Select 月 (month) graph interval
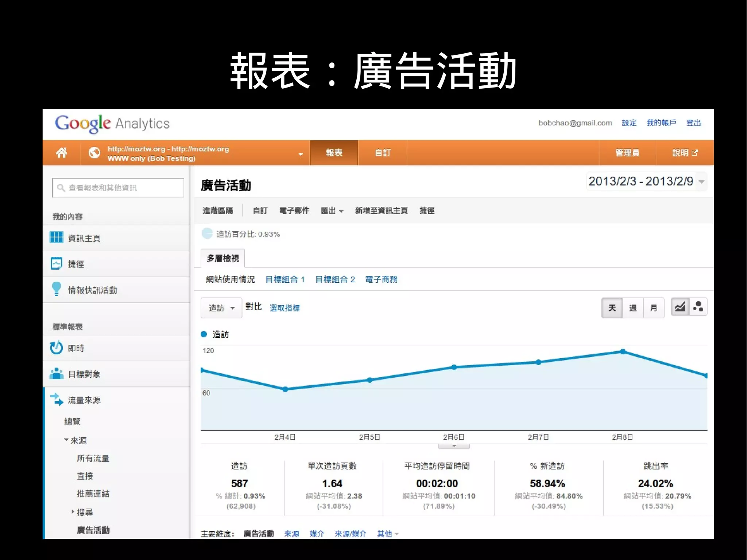 pos(653,308)
